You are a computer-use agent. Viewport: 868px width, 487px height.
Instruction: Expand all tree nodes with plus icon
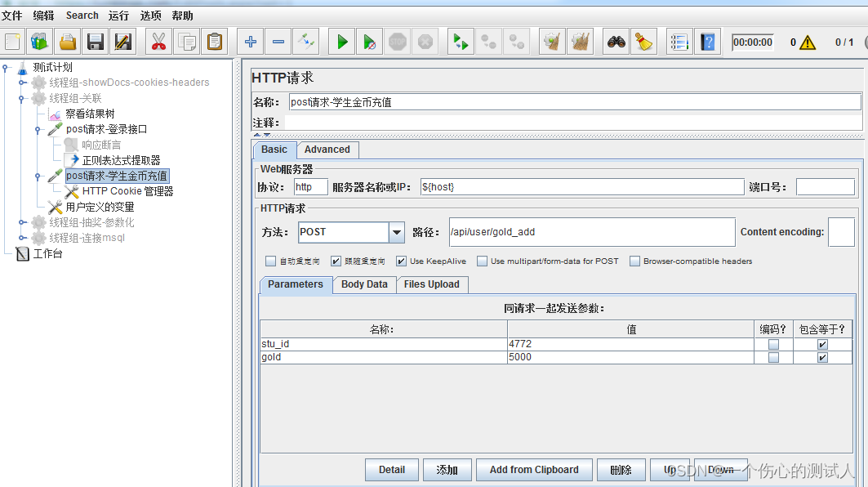[250, 42]
